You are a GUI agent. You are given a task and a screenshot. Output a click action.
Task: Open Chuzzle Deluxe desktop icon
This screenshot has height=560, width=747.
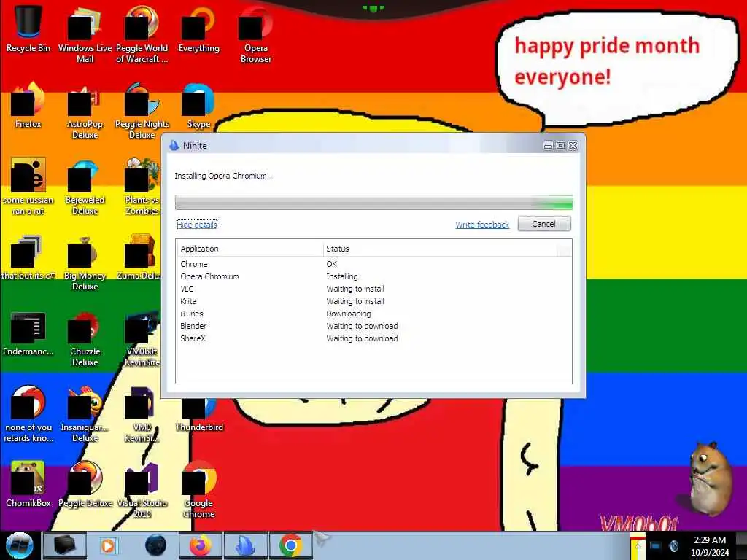85,338
